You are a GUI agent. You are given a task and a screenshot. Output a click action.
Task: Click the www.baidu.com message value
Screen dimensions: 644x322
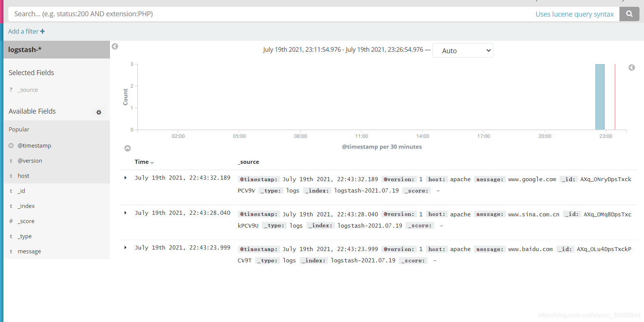(x=530, y=249)
